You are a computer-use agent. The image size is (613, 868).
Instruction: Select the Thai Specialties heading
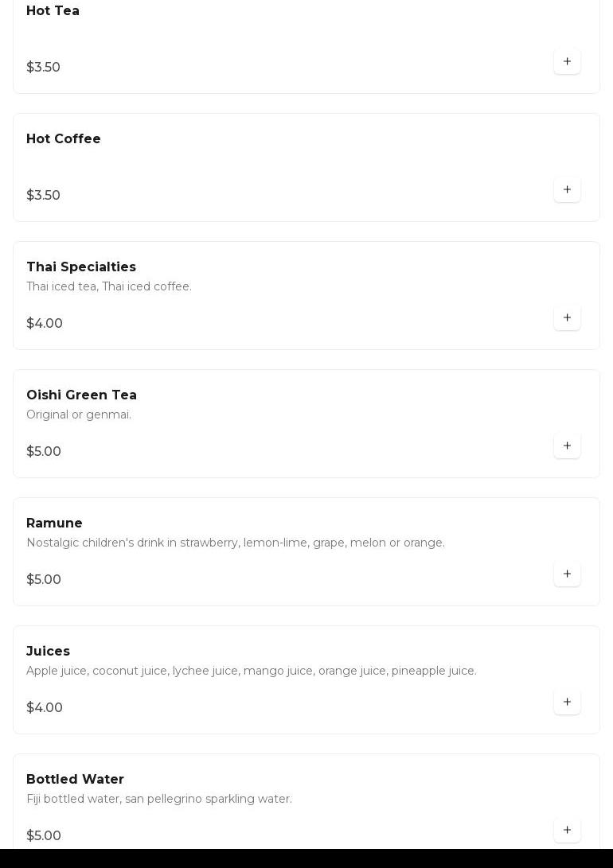pyautogui.click(x=81, y=267)
